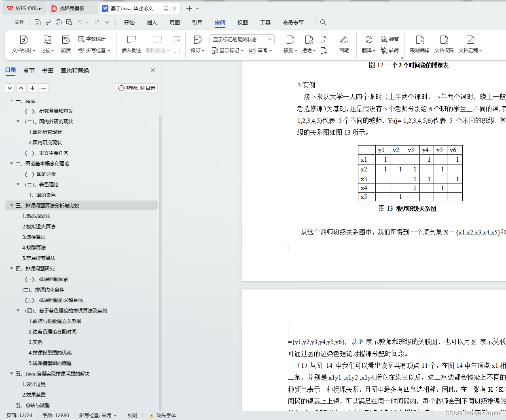The width and height of the screenshot is (506, 420).
Task: Switch to the 开始 ribbon tab
Action: [129, 23]
